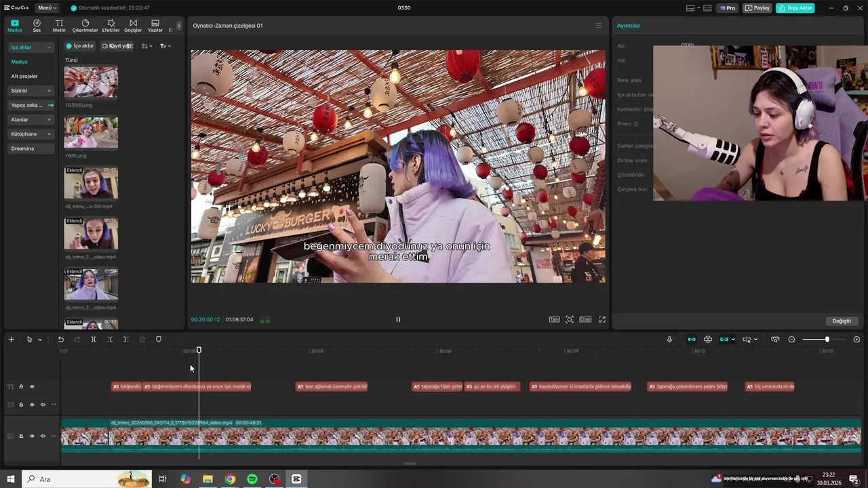This screenshot has width=868, height=488.
Task: Click the fit timeline to window icon
Action: (x=775, y=340)
